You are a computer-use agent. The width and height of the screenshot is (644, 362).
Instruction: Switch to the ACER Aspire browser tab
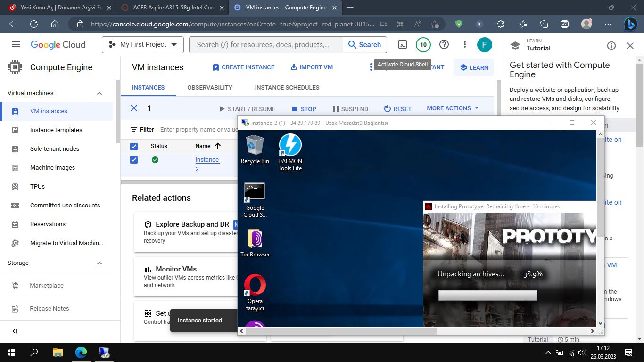point(172,8)
